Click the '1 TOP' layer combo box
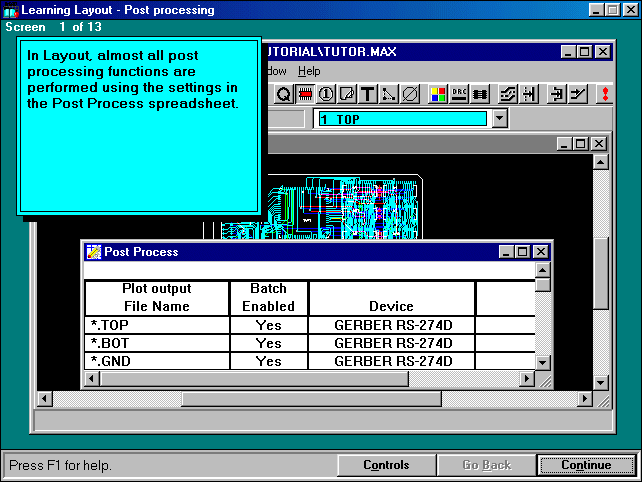The image size is (642, 482). (401, 118)
